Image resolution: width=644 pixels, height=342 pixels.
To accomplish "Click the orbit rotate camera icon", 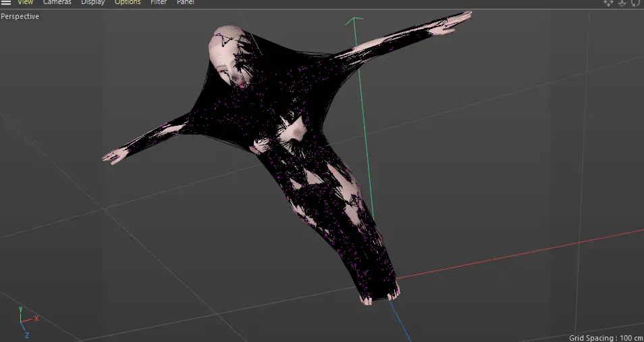I will point(635,3).
